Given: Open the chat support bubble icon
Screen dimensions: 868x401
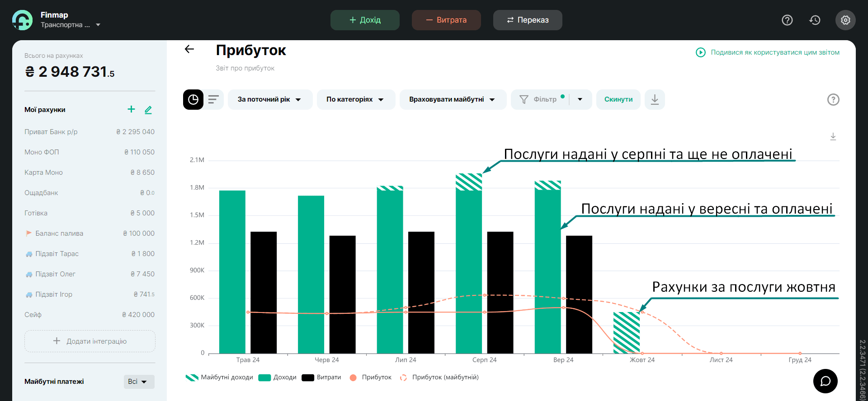Looking at the screenshot, I should [x=826, y=381].
